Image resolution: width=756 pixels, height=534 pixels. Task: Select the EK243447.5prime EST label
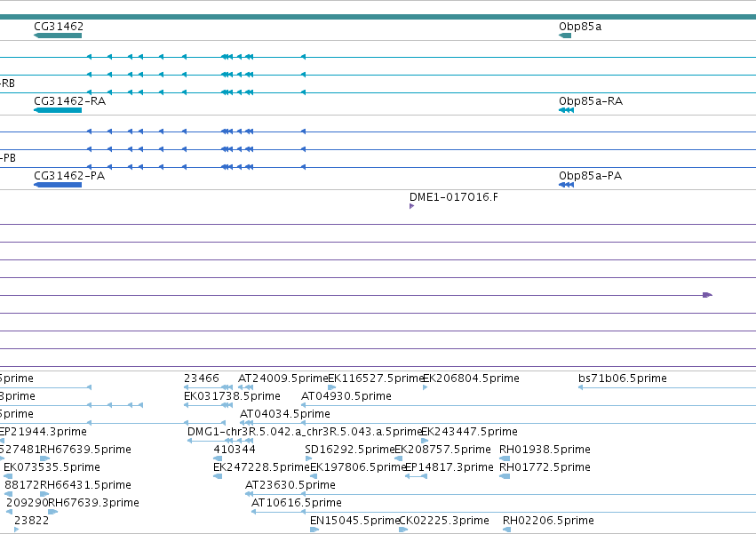pyautogui.click(x=470, y=432)
